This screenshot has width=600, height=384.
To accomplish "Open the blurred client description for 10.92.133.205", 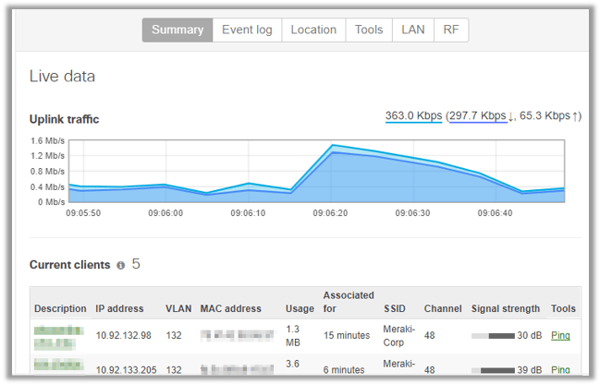I will (x=59, y=365).
